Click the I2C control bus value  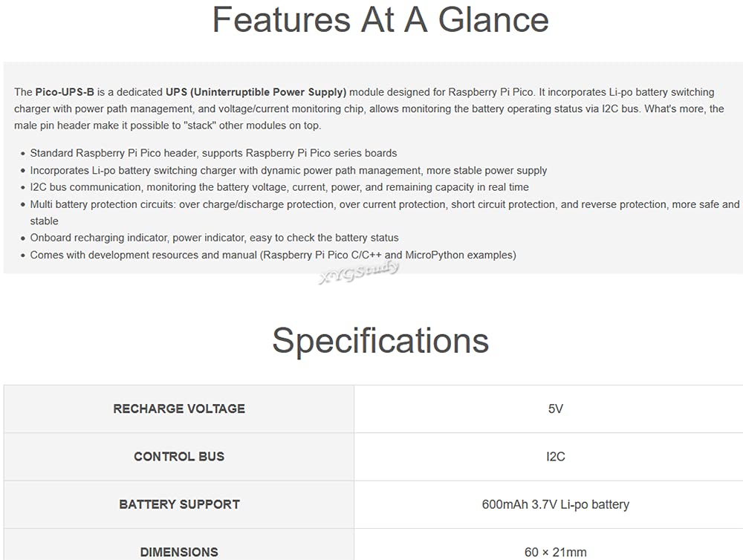(555, 457)
